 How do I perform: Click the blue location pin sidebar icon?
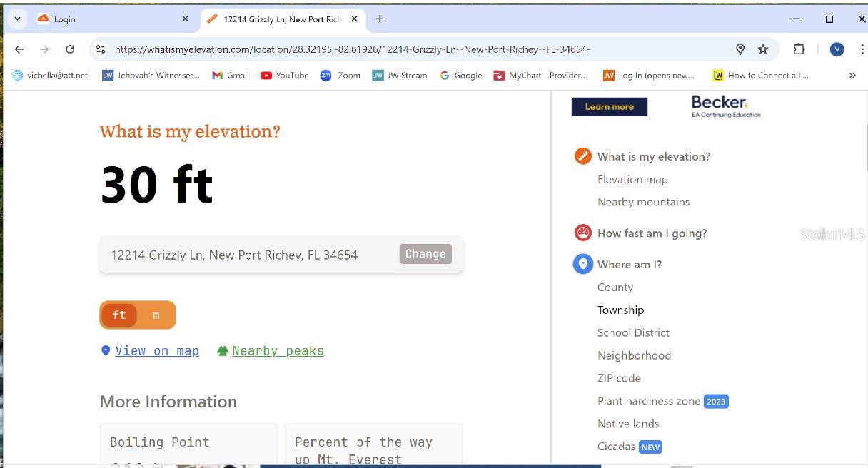click(x=582, y=264)
